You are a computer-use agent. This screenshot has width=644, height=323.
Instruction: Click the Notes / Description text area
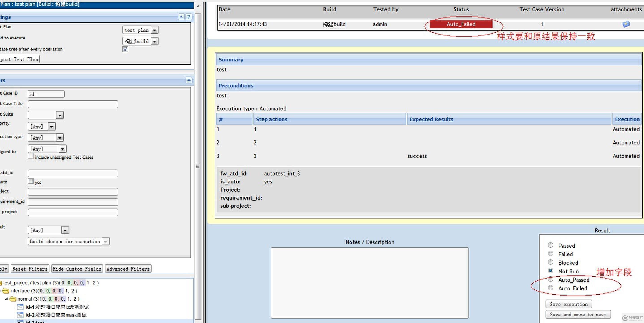[x=369, y=283]
